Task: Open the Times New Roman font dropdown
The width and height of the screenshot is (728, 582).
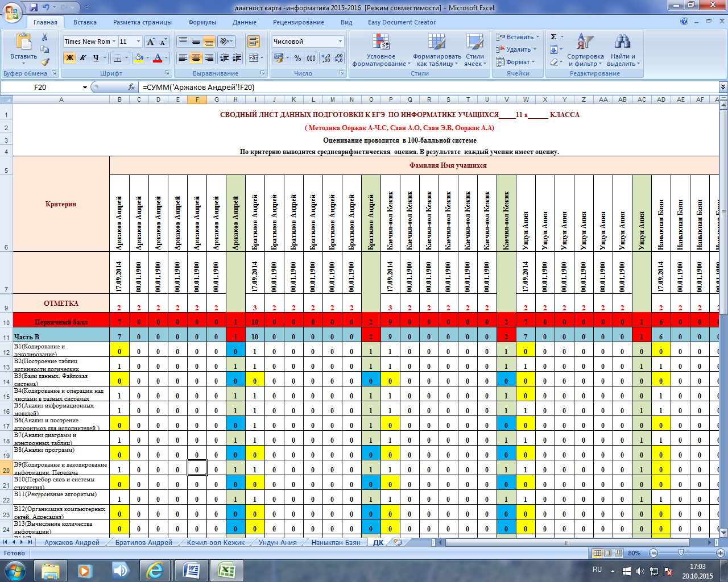Action: coord(114,41)
